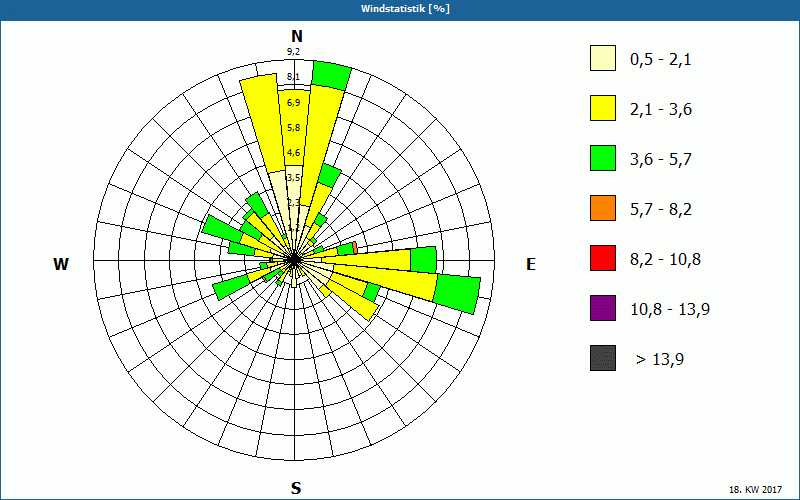Click the '5,8' radial axis value
Viewport: 800px width, 500px height.
pyautogui.click(x=293, y=128)
